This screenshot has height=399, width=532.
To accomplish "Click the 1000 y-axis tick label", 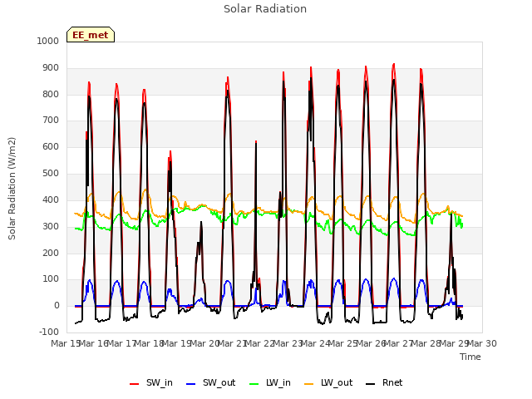I will pos(48,41).
